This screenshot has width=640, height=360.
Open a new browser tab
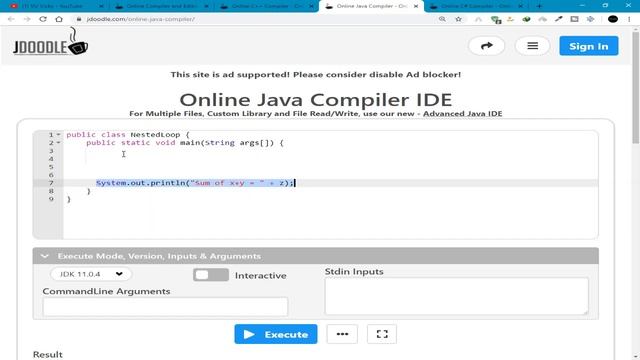pos(539,6)
